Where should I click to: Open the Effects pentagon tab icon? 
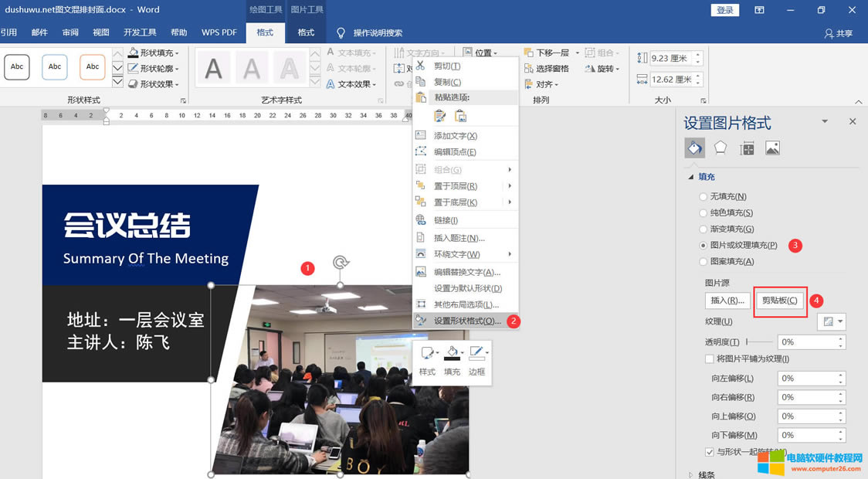point(721,148)
